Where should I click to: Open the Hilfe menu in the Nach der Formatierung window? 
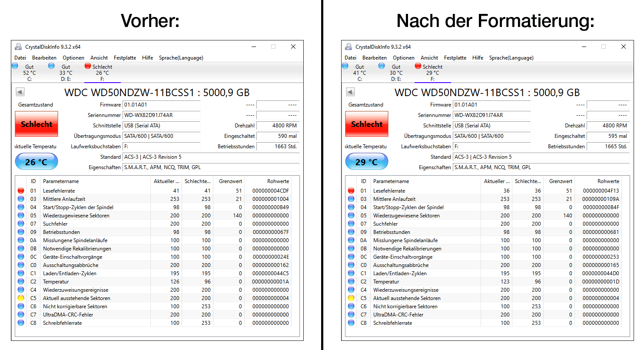point(478,57)
